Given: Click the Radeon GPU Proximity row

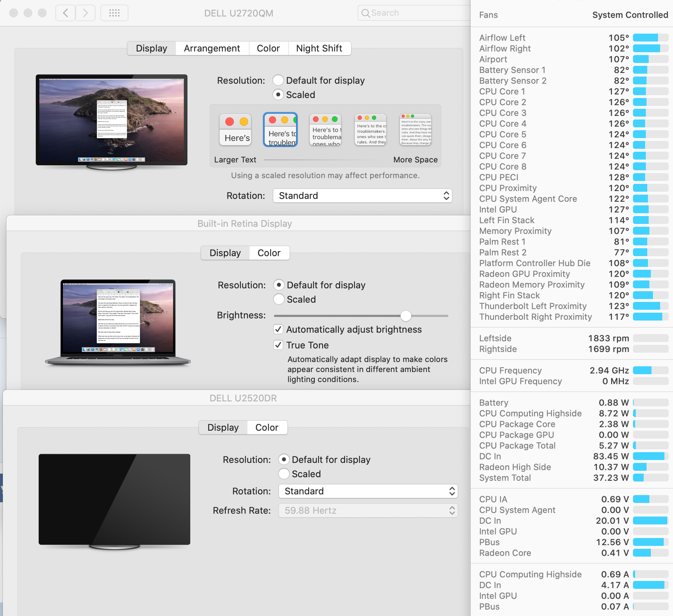Looking at the screenshot, I should click(x=574, y=274).
